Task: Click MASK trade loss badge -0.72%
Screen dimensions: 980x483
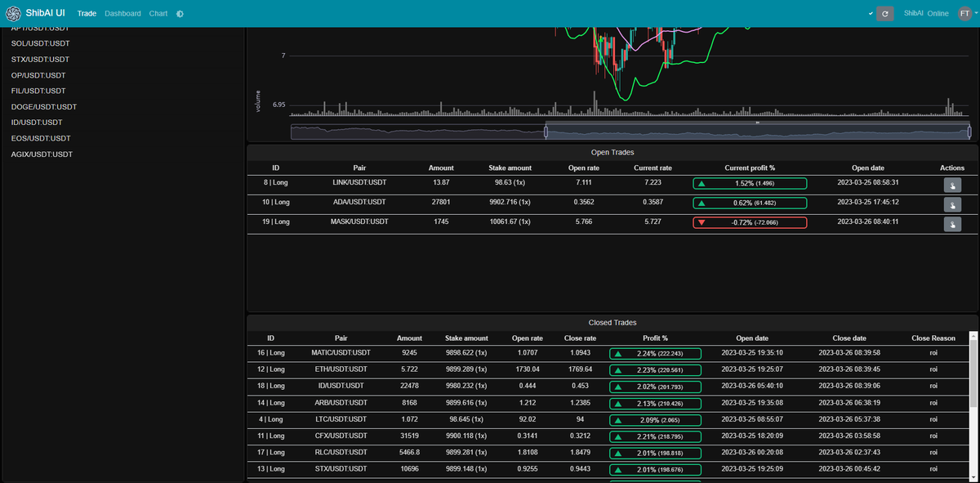Action: coord(750,222)
